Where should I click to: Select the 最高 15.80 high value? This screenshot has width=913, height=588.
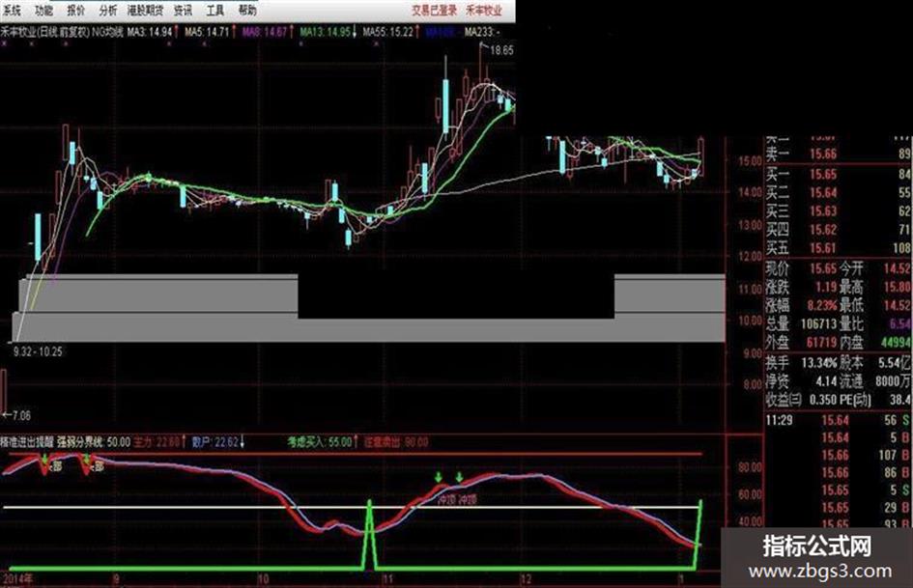pos(898,287)
